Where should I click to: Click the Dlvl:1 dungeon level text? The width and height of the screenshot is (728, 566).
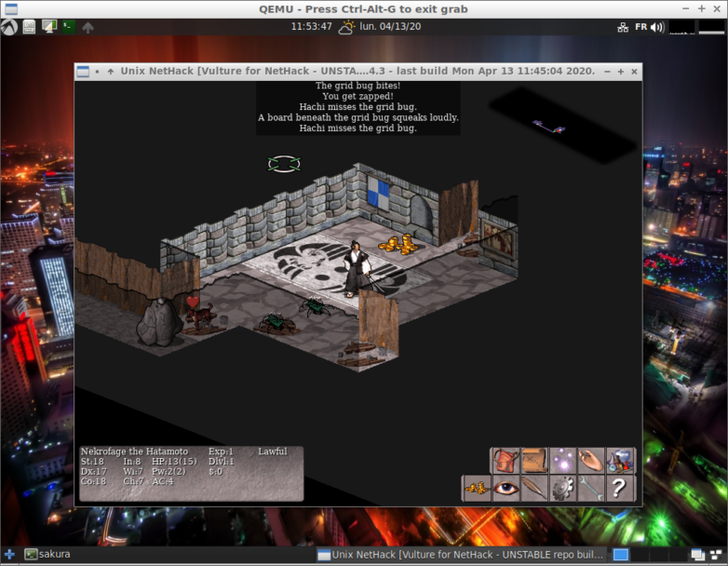(x=221, y=462)
